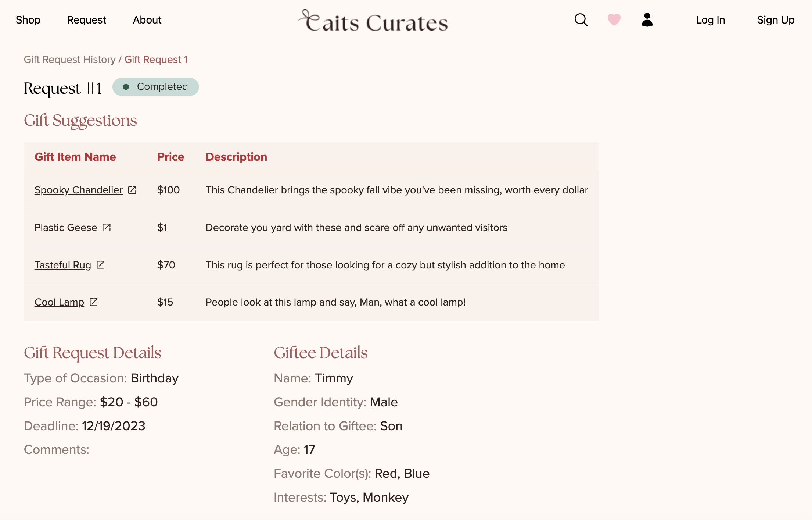Image resolution: width=812 pixels, height=520 pixels.
Task: Open the Shop menu
Action: [28, 20]
